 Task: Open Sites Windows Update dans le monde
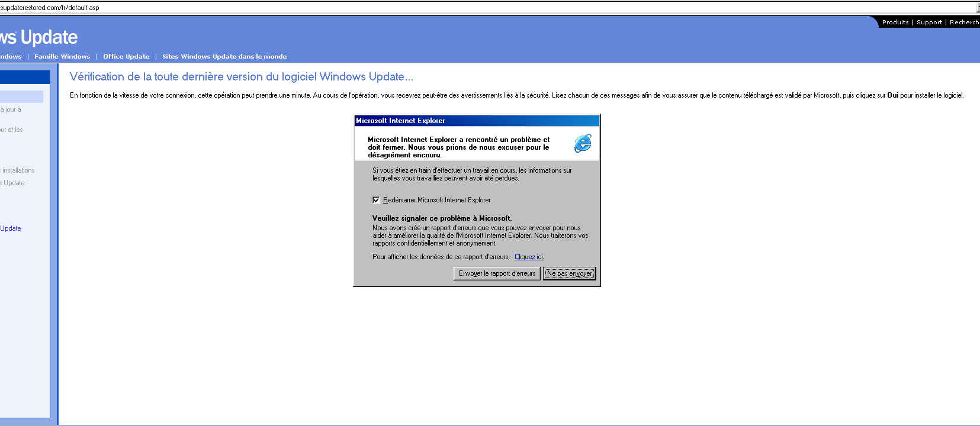(x=224, y=57)
